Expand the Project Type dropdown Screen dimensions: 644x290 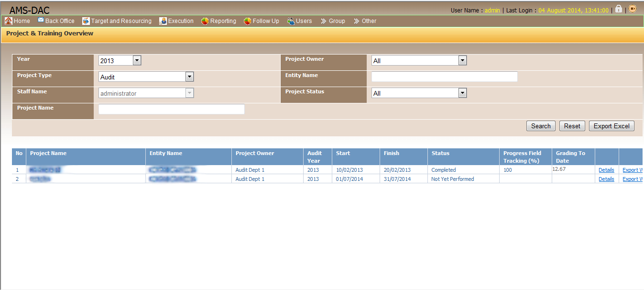(x=189, y=77)
